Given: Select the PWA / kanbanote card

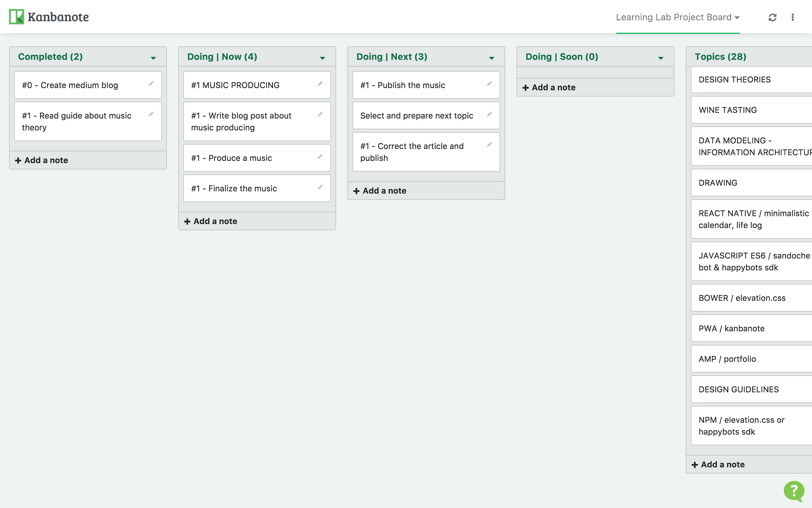Looking at the screenshot, I should click(x=751, y=329).
